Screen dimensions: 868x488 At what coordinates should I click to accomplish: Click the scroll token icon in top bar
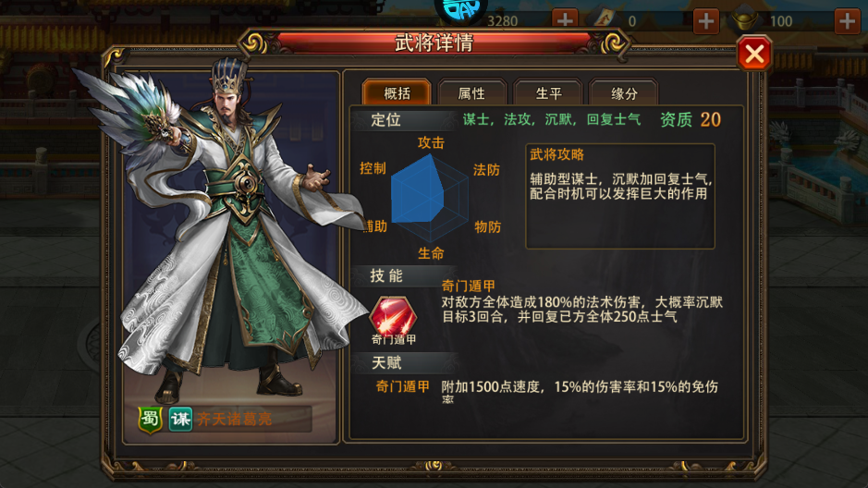point(605,18)
